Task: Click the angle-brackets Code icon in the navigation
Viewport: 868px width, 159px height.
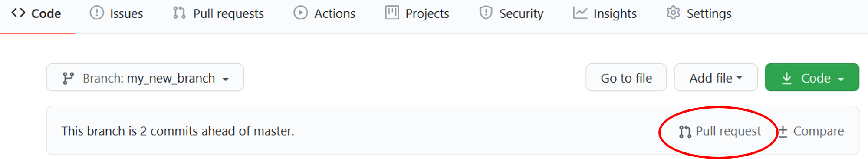Action: coord(18,13)
